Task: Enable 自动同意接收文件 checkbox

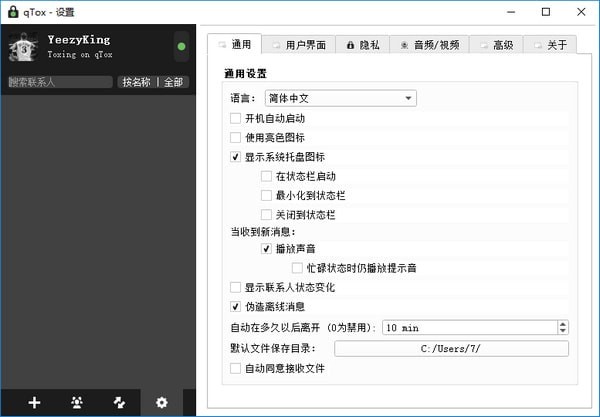Action: click(x=235, y=368)
